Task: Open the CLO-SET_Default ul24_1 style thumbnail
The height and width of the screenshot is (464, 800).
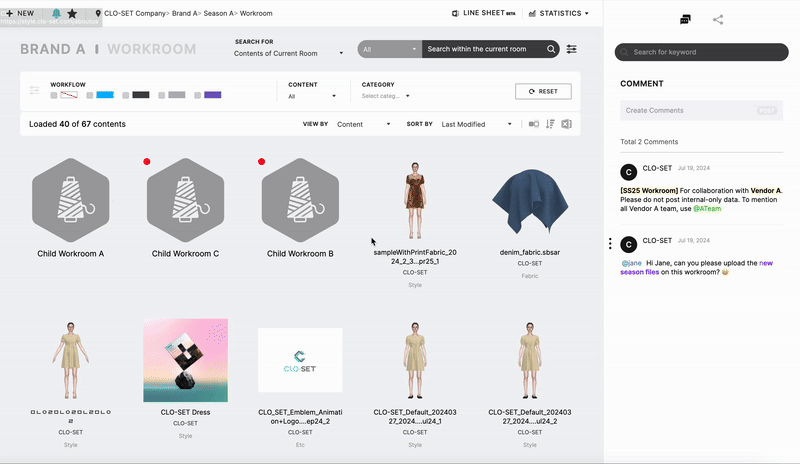Action: pos(415,360)
